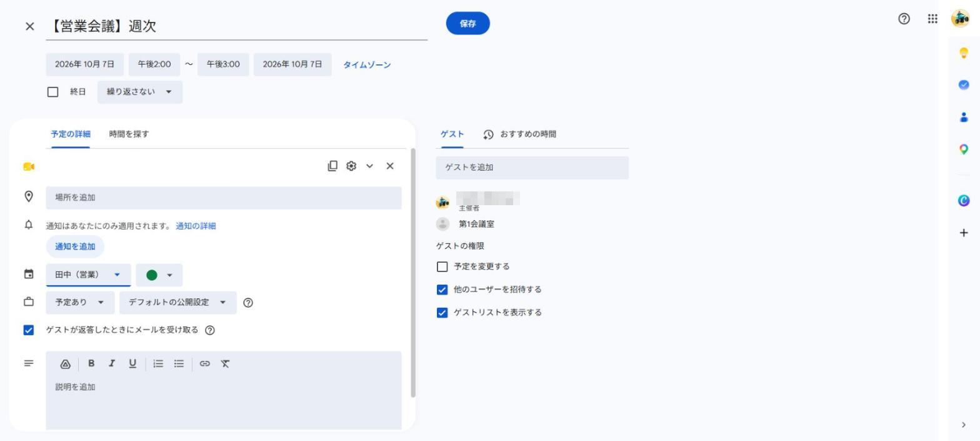
Task: Open the purple C add-on icon in the side panel
Action: 964,200
